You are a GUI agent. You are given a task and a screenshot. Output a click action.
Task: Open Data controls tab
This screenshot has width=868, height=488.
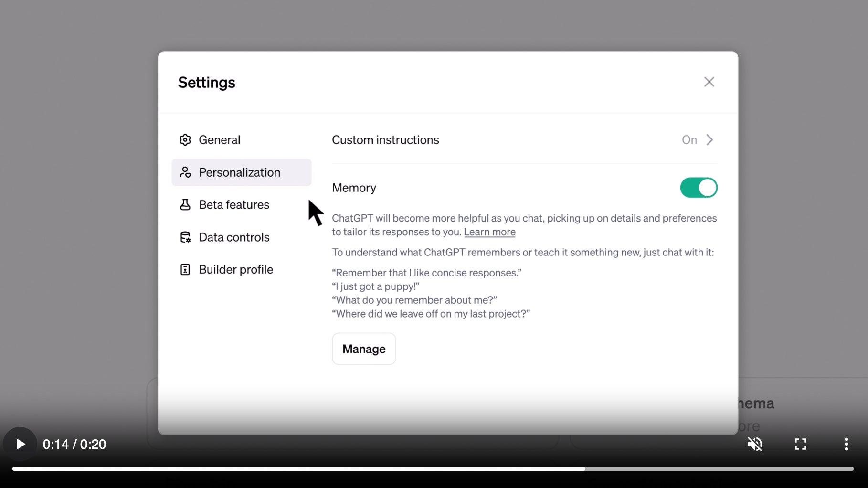tap(242, 237)
